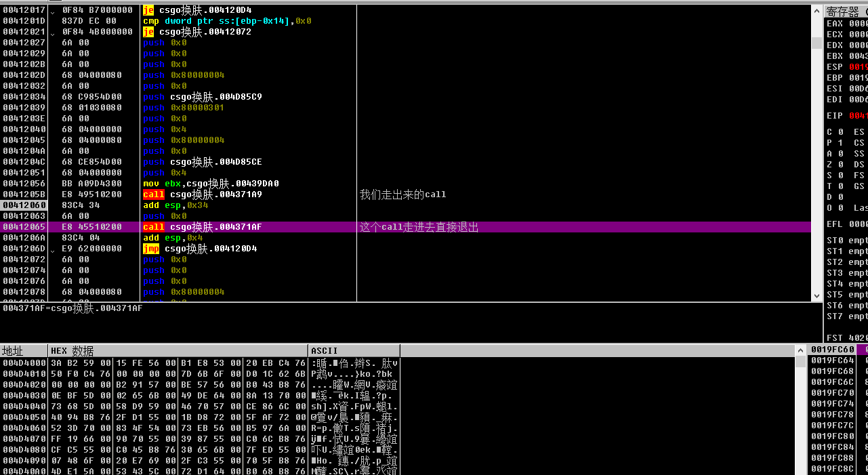868x475 pixels.
Task: Click dump row address 004D4000
Action: click(24, 363)
